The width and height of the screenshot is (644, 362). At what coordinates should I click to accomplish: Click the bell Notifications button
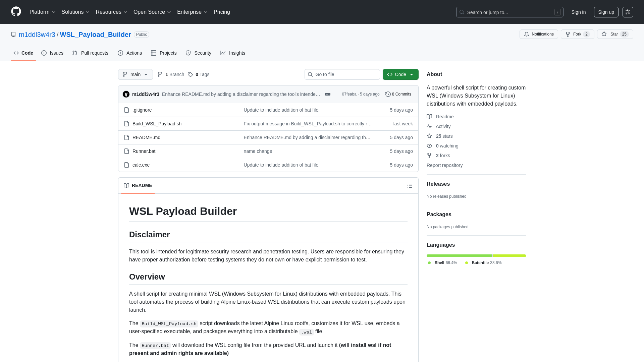[539, 34]
